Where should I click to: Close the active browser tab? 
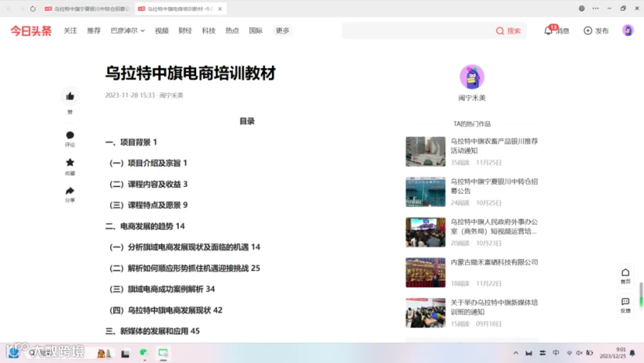(220, 9)
